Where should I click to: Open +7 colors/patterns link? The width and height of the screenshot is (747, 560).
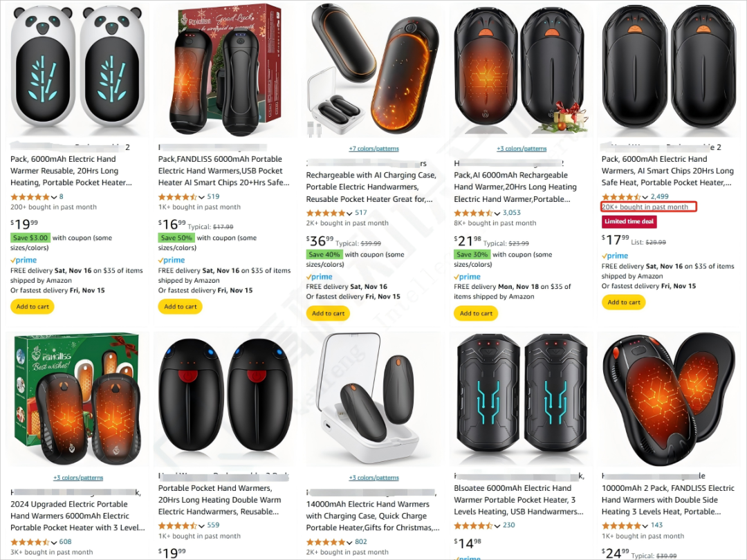click(x=374, y=149)
